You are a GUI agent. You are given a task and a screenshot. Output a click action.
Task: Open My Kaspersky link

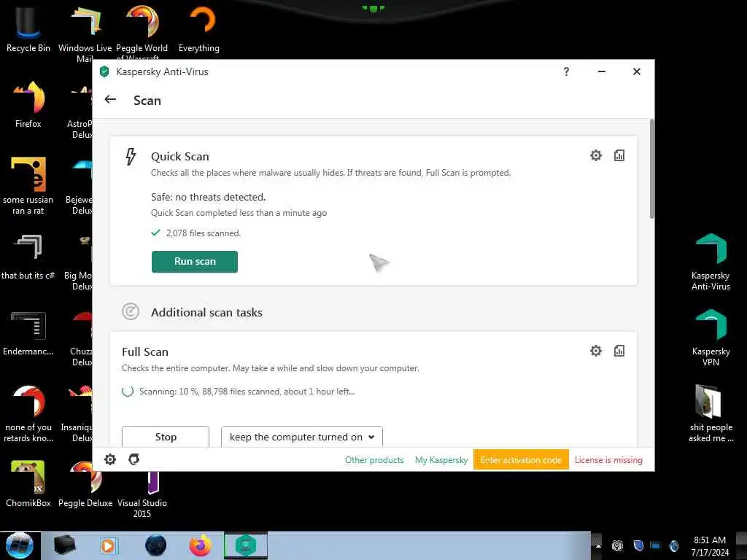(441, 460)
